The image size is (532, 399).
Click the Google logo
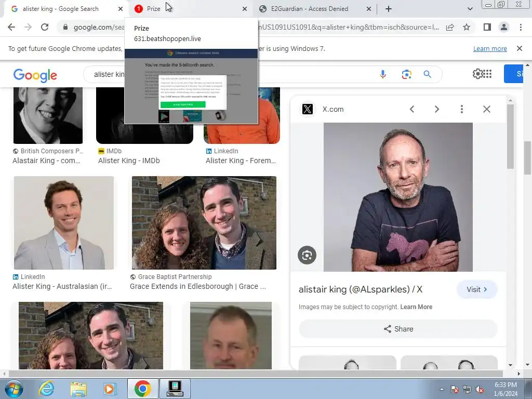pos(35,75)
